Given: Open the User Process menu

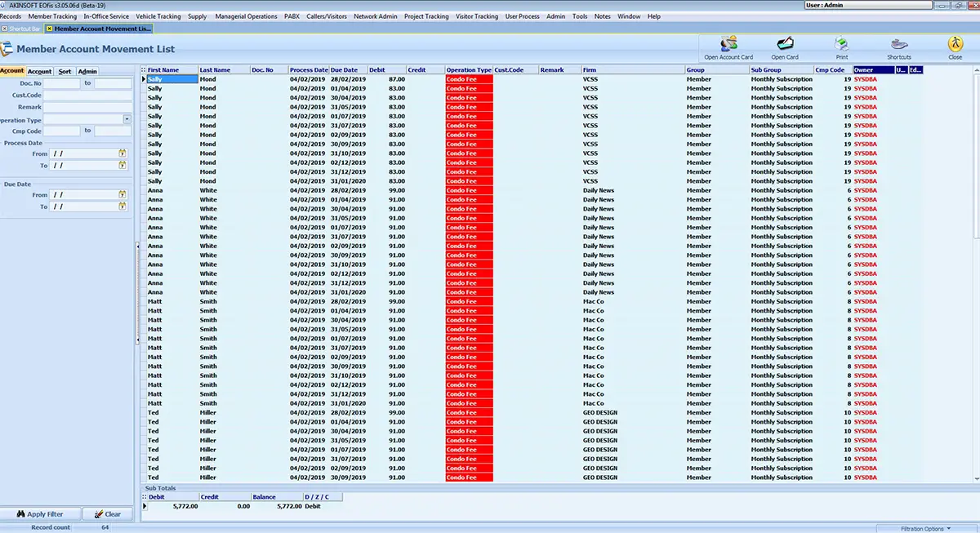Looking at the screenshot, I should click(x=523, y=16).
